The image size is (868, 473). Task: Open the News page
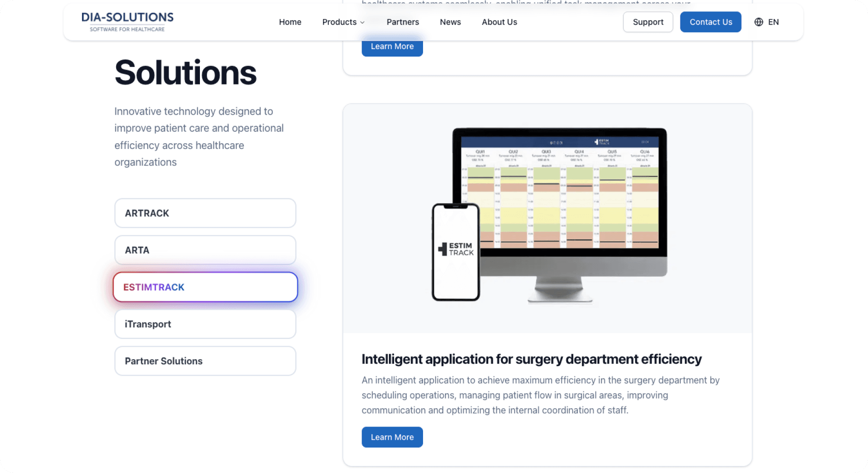pyautogui.click(x=450, y=22)
